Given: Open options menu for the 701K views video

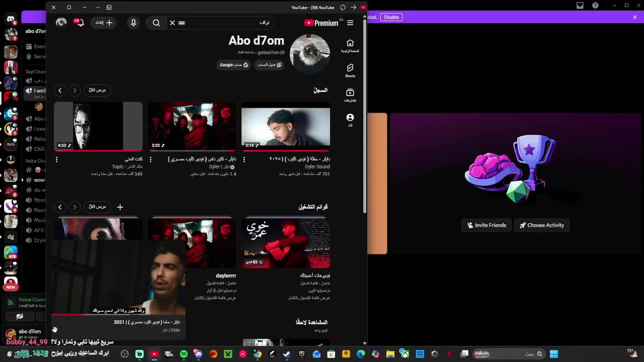Looking at the screenshot, I should [x=244, y=159].
